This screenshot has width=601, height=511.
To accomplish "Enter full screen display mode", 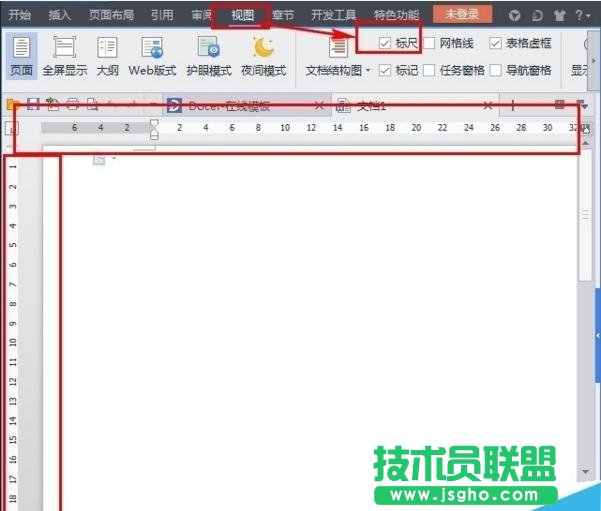I will click(65, 55).
